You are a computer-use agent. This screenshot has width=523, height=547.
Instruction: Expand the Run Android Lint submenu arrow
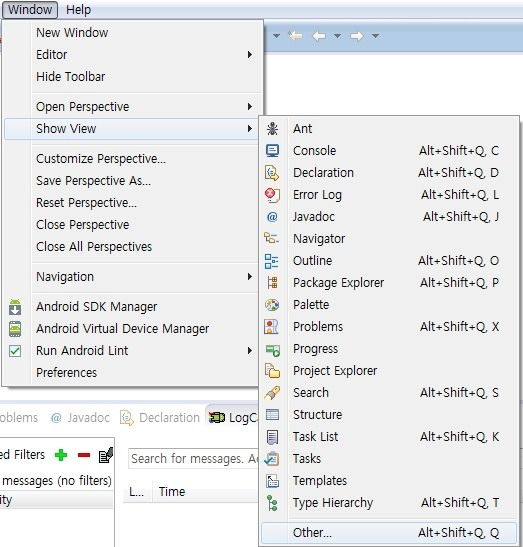249,350
